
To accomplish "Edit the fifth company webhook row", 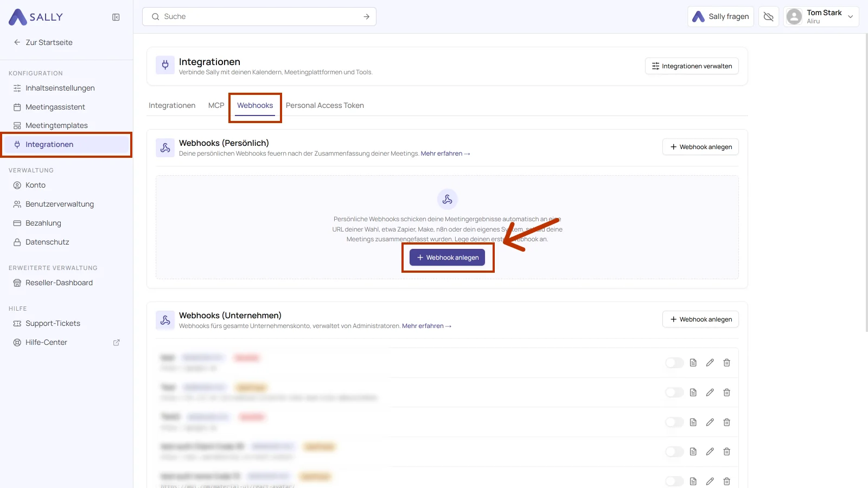I will click(x=710, y=481).
